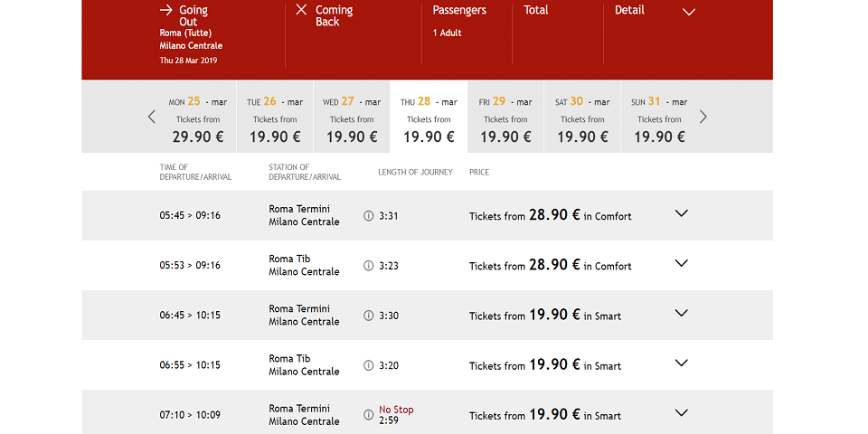The height and width of the screenshot is (434, 868).
Task: Expand the 05:45 Roma Termini train row
Action: point(682,213)
